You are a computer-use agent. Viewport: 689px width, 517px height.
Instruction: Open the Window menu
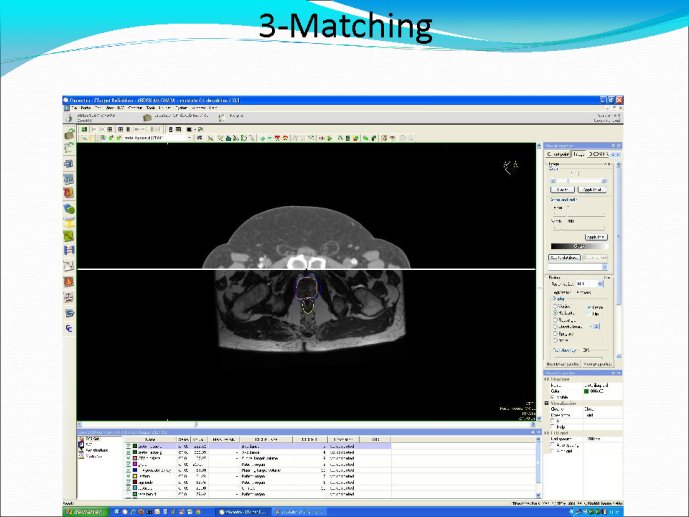coord(198,108)
